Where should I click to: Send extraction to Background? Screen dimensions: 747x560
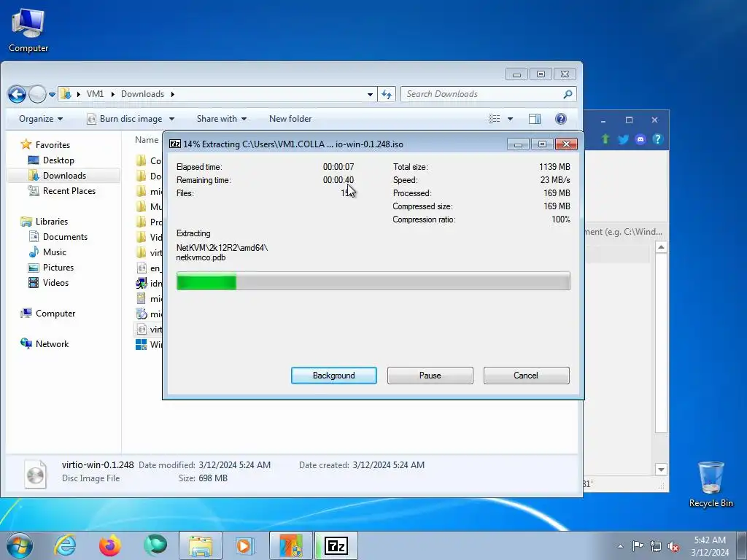(333, 376)
